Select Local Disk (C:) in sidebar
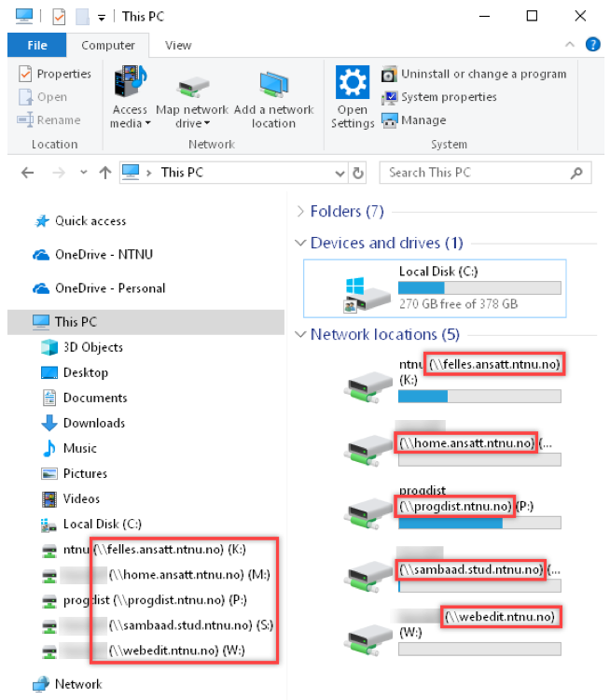The height and width of the screenshot is (700, 610). pyautogui.click(x=91, y=525)
